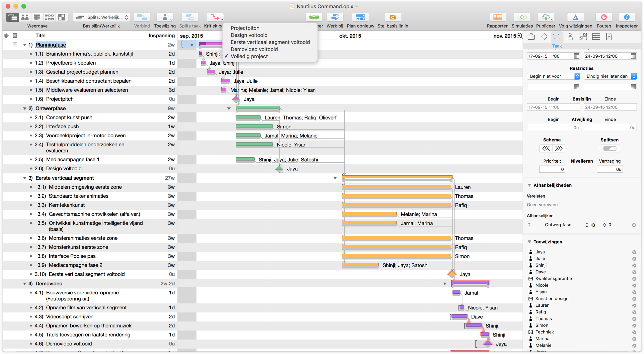This screenshot has width=644, height=354.
Task: Collapse the Afhankelijkheden section
Action: pos(529,185)
